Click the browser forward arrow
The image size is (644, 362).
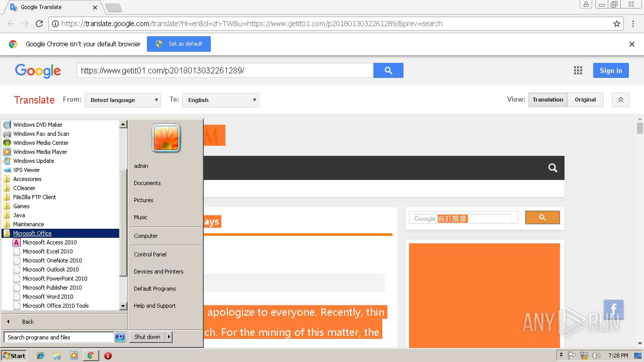click(25, 24)
